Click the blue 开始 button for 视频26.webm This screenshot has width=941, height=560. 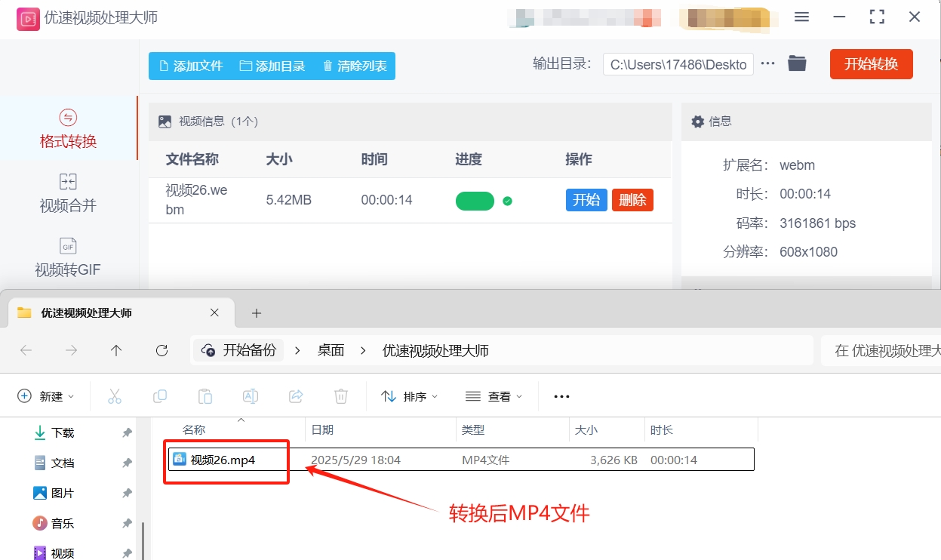point(586,200)
